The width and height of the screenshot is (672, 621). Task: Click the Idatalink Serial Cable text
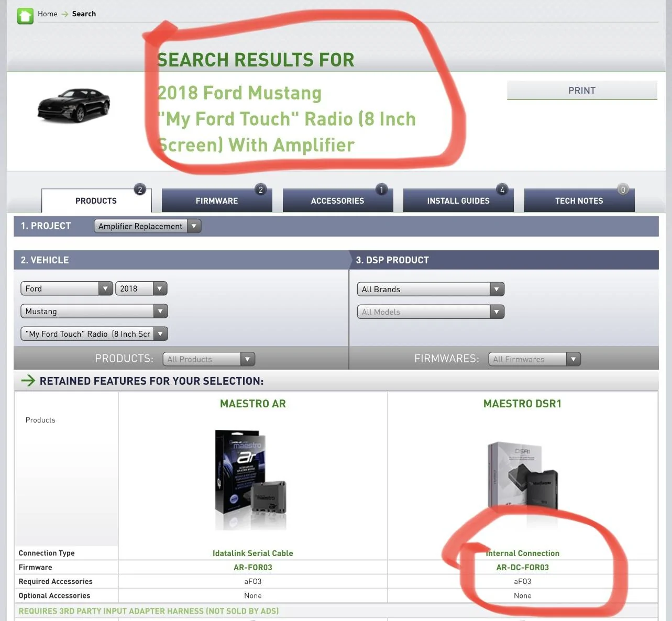pos(253,553)
